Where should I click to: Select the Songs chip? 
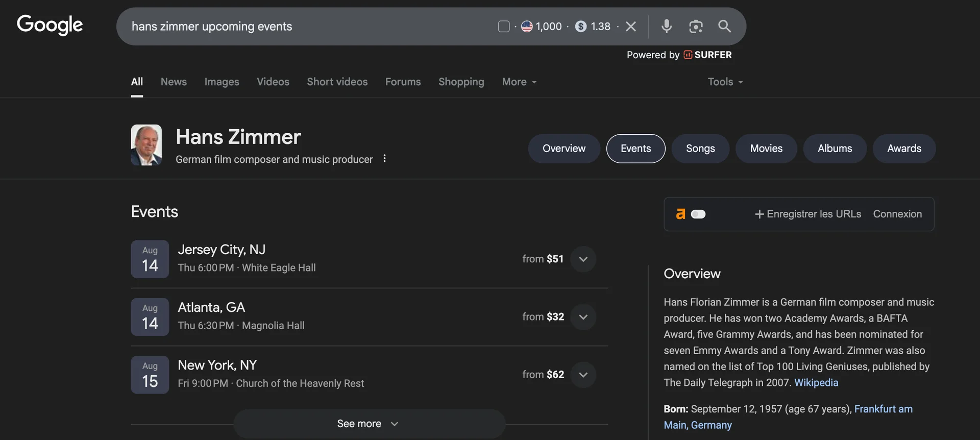coord(700,149)
